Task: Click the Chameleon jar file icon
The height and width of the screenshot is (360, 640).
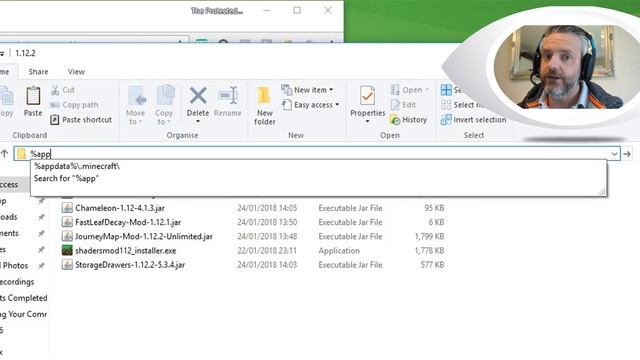Action: tap(67, 208)
